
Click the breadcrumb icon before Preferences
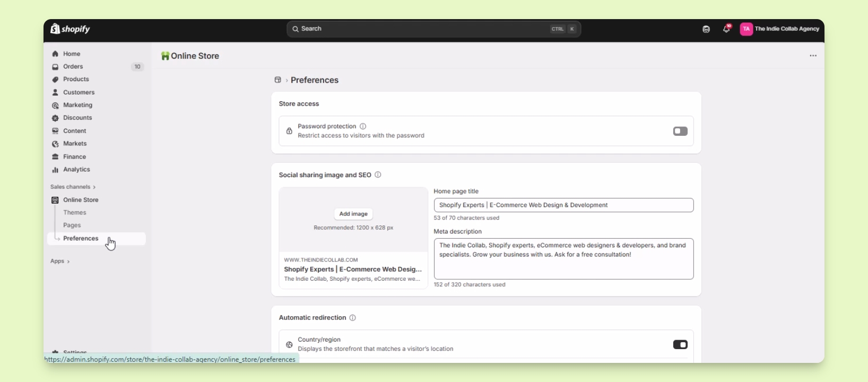tap(277, 80)
